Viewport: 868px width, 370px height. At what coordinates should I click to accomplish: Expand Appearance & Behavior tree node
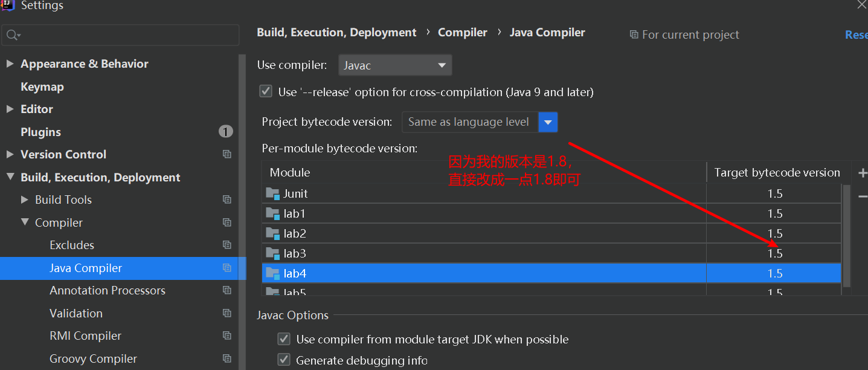click(10, 63)
